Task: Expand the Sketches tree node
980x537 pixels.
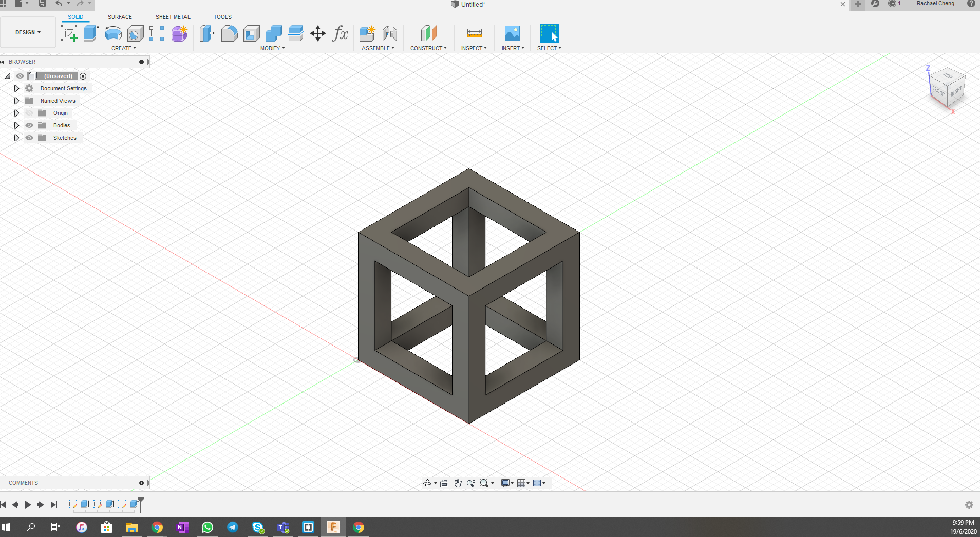Action: coord(16,138)
